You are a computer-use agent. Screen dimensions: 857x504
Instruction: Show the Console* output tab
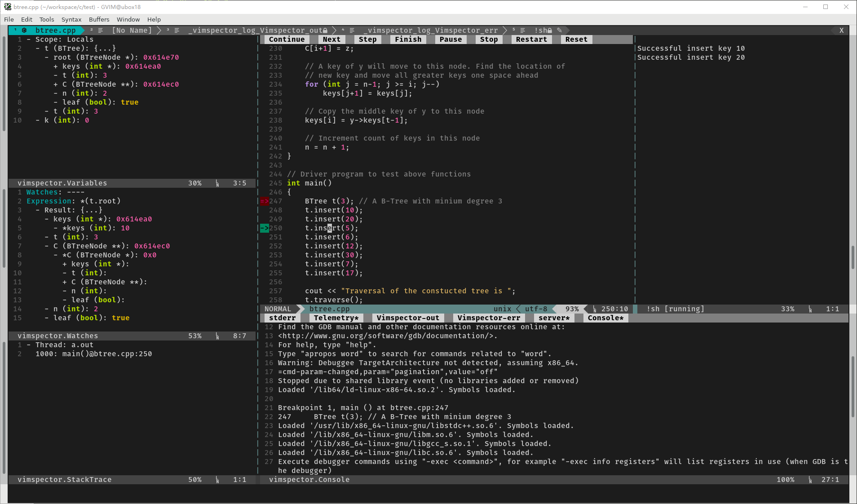coord(605,318)
